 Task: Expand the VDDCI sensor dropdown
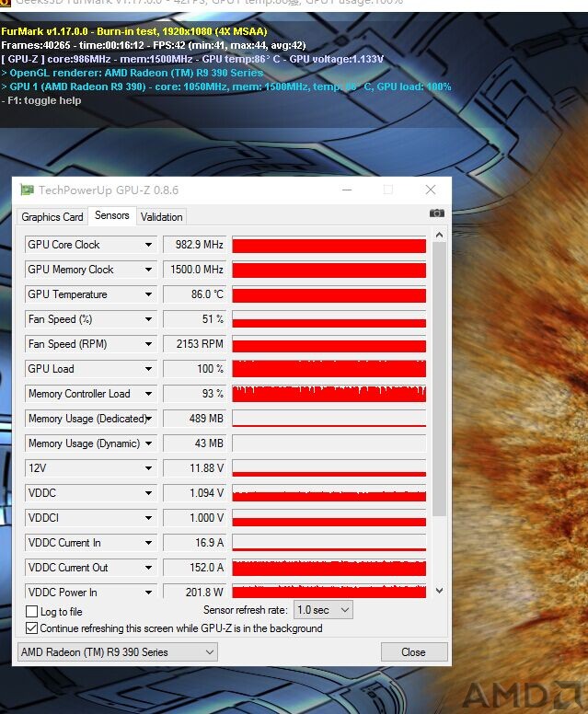pos(148,518)
